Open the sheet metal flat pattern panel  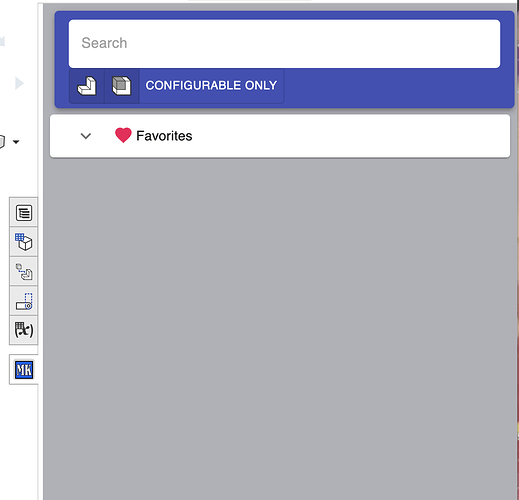tap(24, 301)
